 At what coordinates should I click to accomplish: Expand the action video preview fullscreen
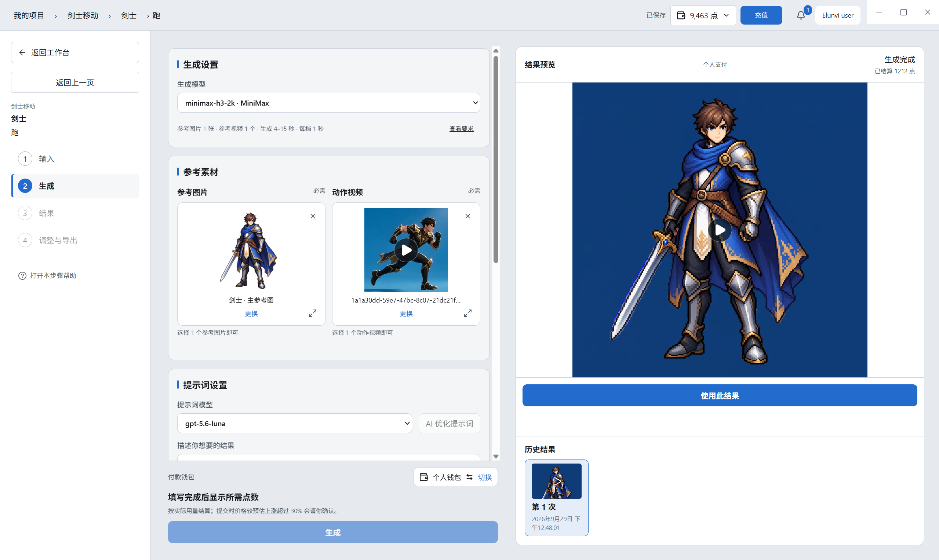[x=467, y=313]
